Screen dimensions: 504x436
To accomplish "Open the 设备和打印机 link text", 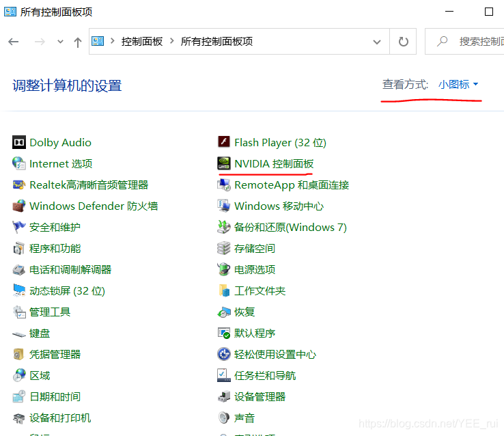I will (60, 418).
